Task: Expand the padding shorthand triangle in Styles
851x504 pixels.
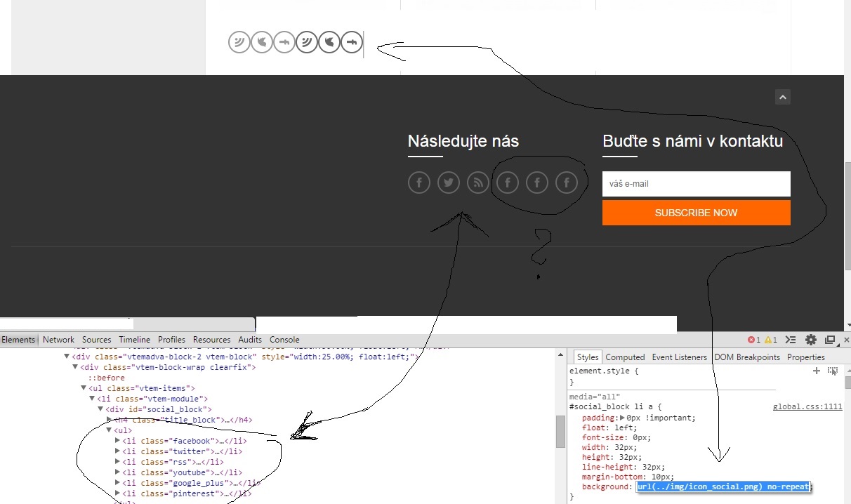Action: click(x=622, y=418)
